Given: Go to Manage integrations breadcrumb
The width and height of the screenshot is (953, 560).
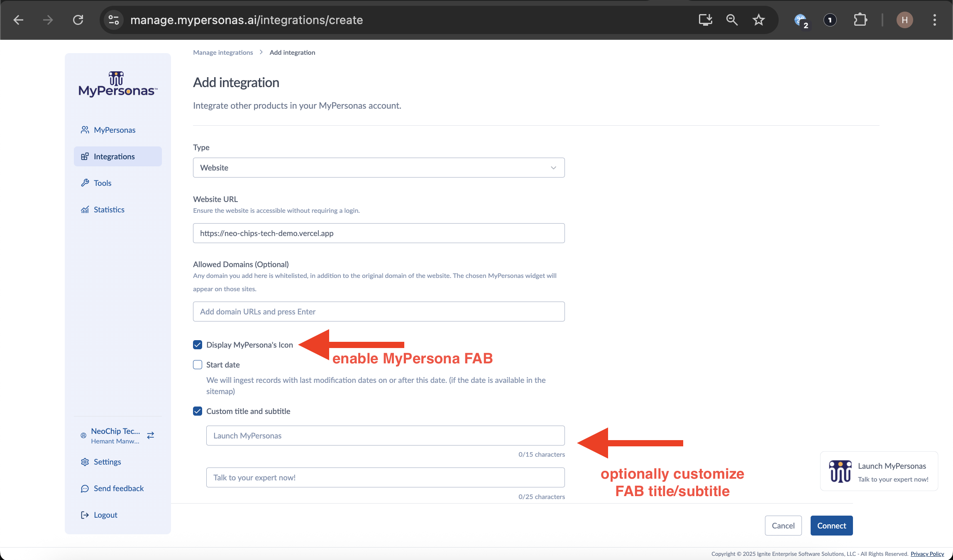Looking at the screenshot, I should coord(223,52).
